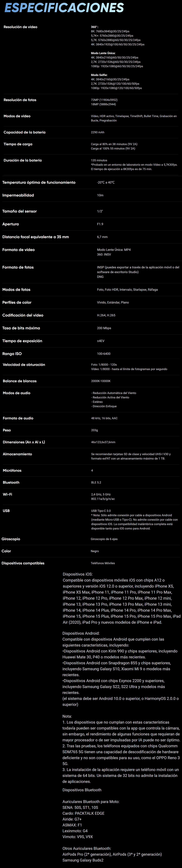
Task: Select the 200 Mbps bitrate value
Action: click(x=104, y=328)
